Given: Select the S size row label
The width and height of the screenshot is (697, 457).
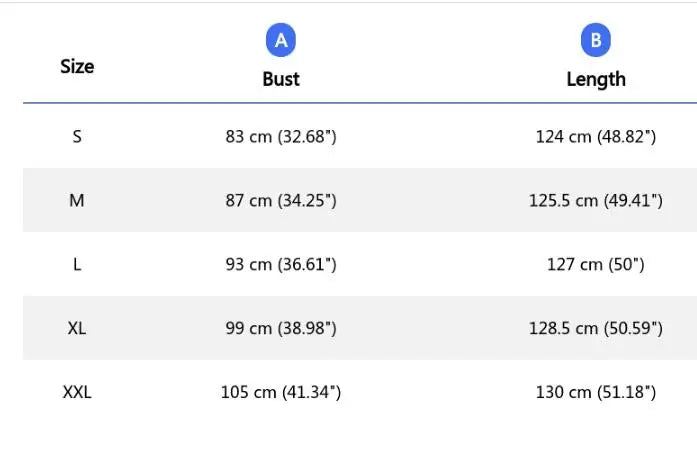Looking at the screenshot, I should 77,136.
